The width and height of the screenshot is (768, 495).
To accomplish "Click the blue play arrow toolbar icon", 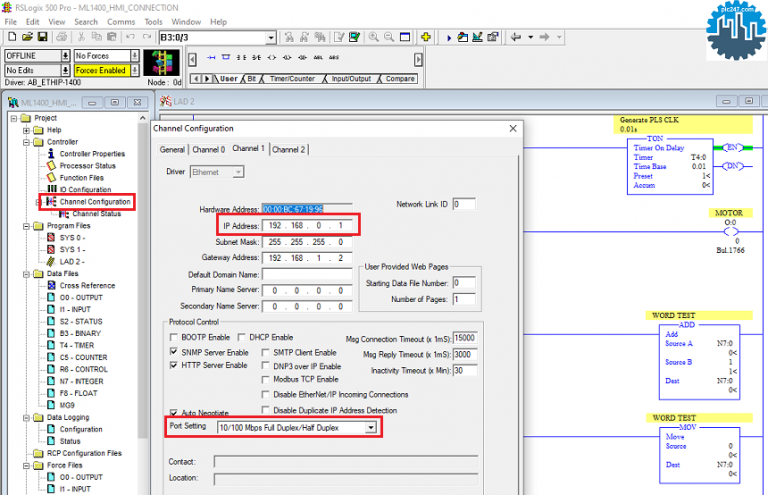I will coord(449,37).
